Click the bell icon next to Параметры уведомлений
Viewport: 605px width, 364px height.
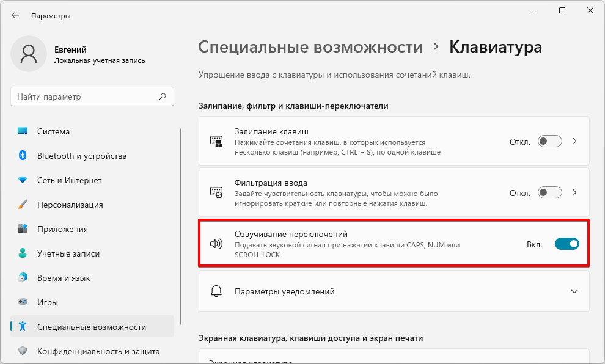coord(216,292)
